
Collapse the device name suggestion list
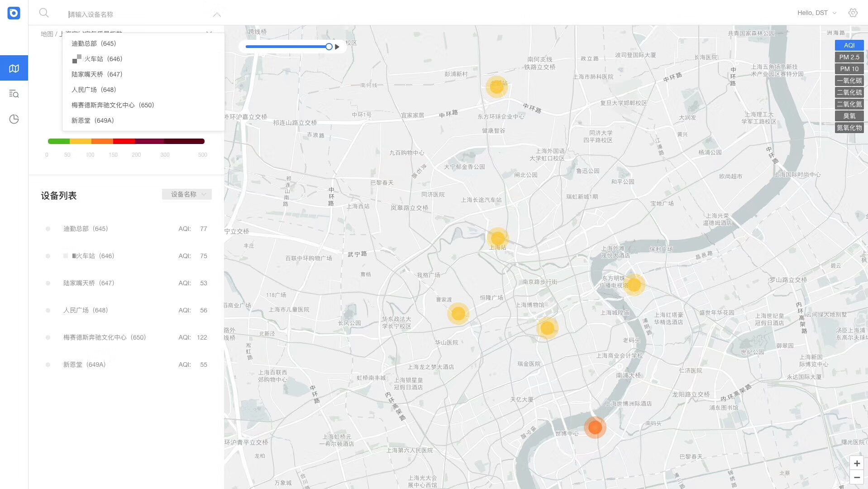(x=217, y=14)
